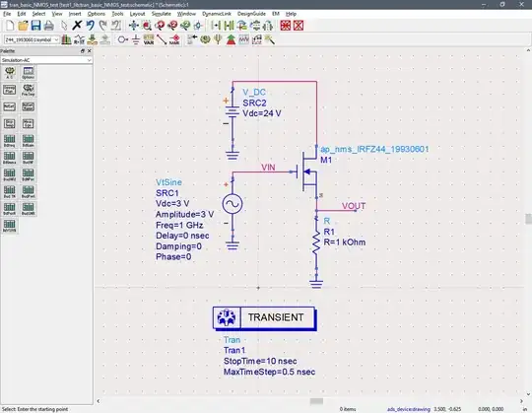Click the wire/pin label NAME icon

tap(174, 39)
